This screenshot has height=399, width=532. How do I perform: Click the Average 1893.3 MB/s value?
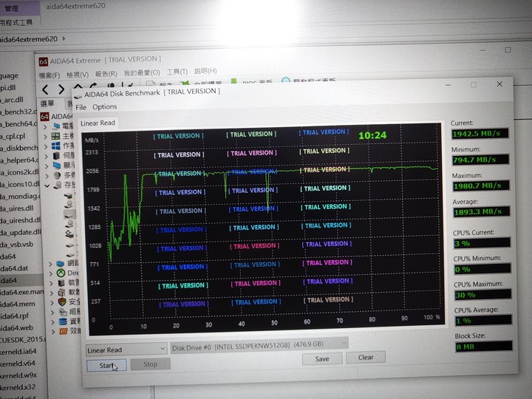click(x=482, y=212)
